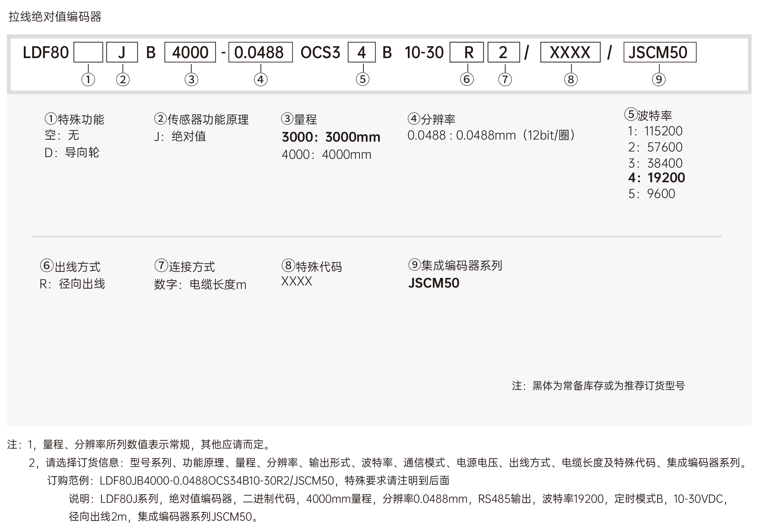
Task: Click baud rate option 1：115200
Action: coord(655,131)
